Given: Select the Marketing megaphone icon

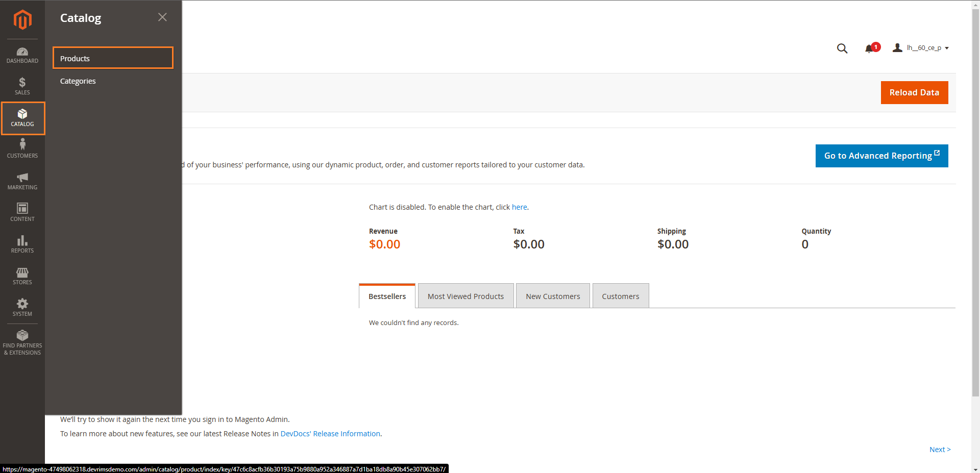Looking at the screenshot, I should click(x=22, y=180).
